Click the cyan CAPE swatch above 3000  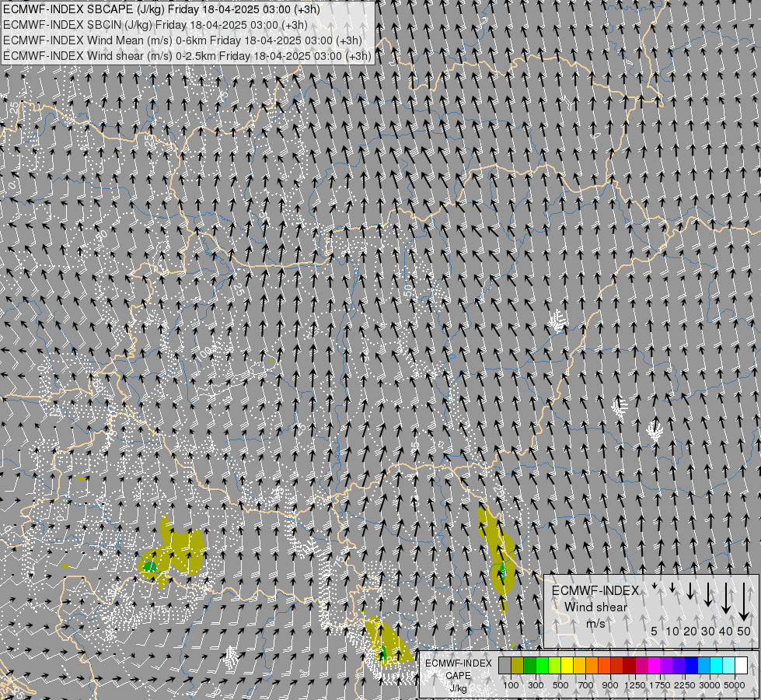(717, 665)
